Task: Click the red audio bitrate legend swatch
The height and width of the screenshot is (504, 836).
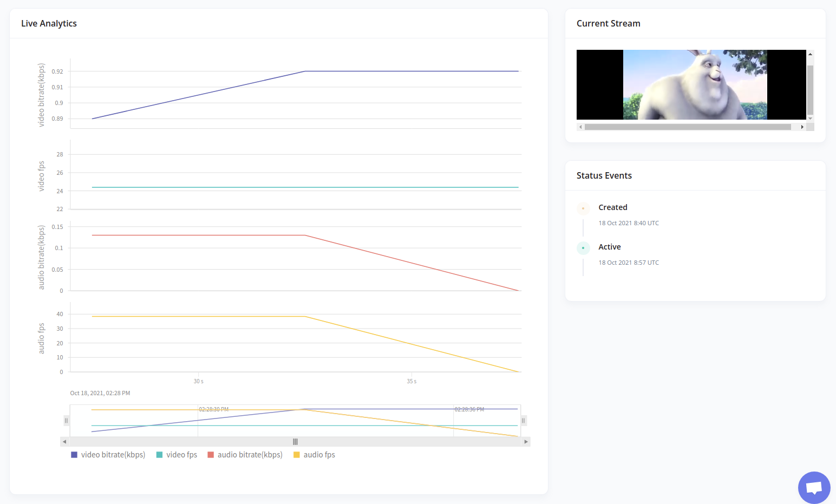Action: click(x=211, y=455)
